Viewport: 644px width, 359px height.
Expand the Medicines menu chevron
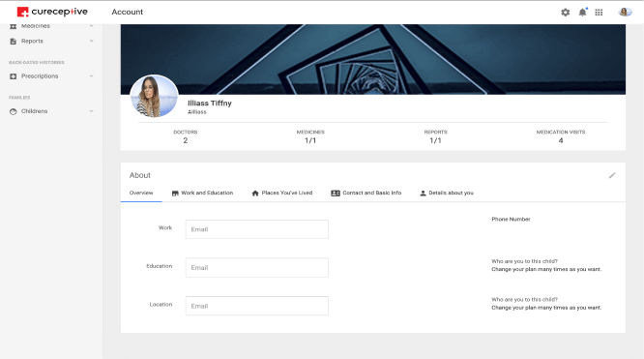pyautogui.click(x=91, y=26)
